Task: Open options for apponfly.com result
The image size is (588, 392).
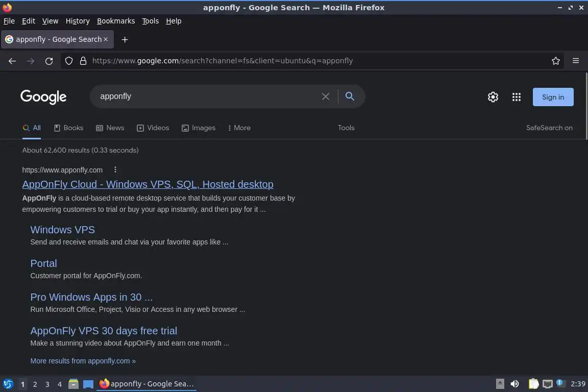Action: pos(115,169)
